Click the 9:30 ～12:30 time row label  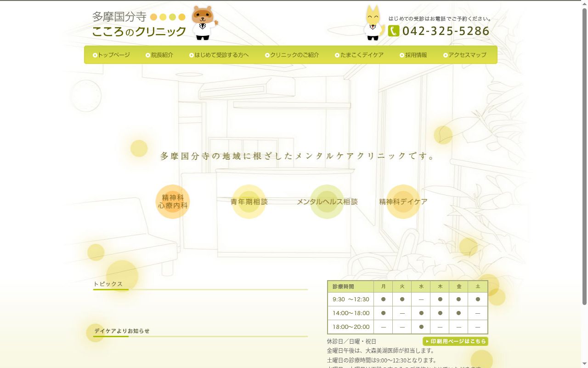pyautogui.click(x=351, y=299)
